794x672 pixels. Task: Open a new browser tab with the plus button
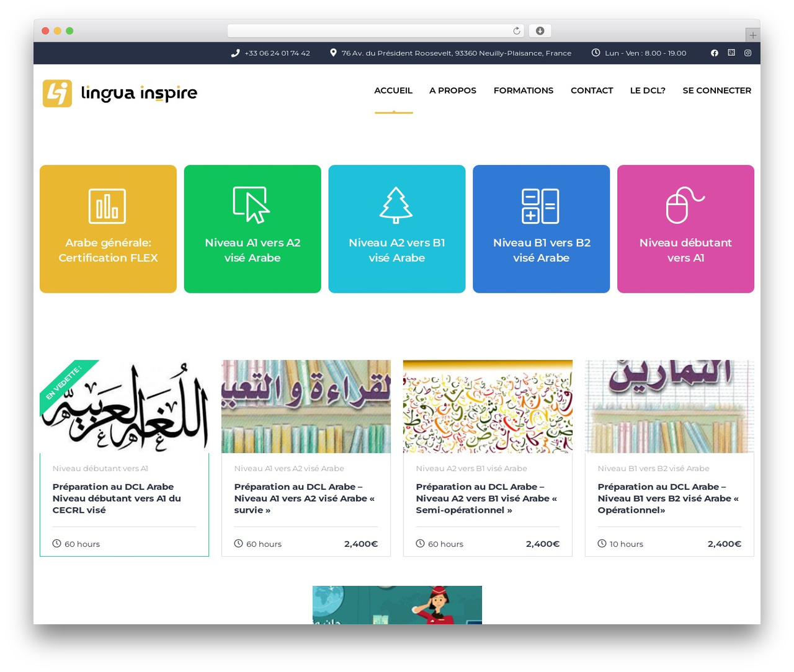752,35
